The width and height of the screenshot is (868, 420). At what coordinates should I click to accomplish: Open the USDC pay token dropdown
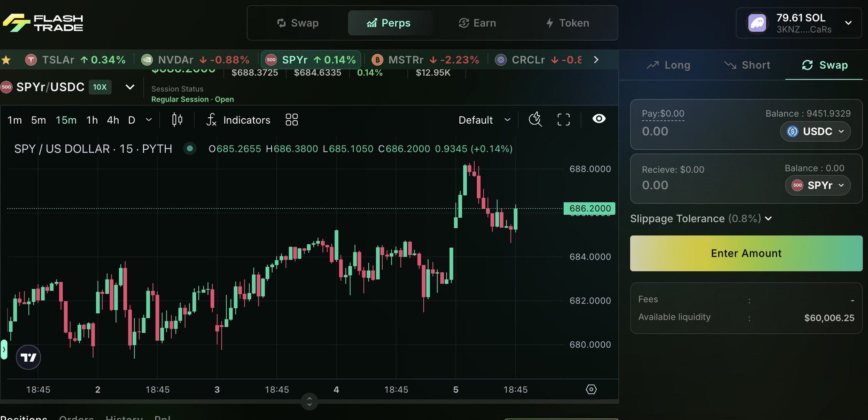pyautogui.click(x=815, y=132)
